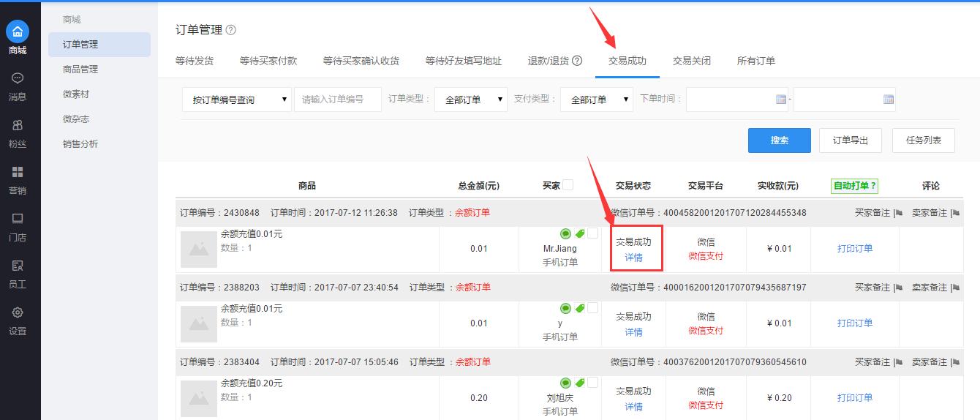Click 打印订单 link for order 2388203
The height and width of the screenshot is (420, 980).
(x=855, y=323)
